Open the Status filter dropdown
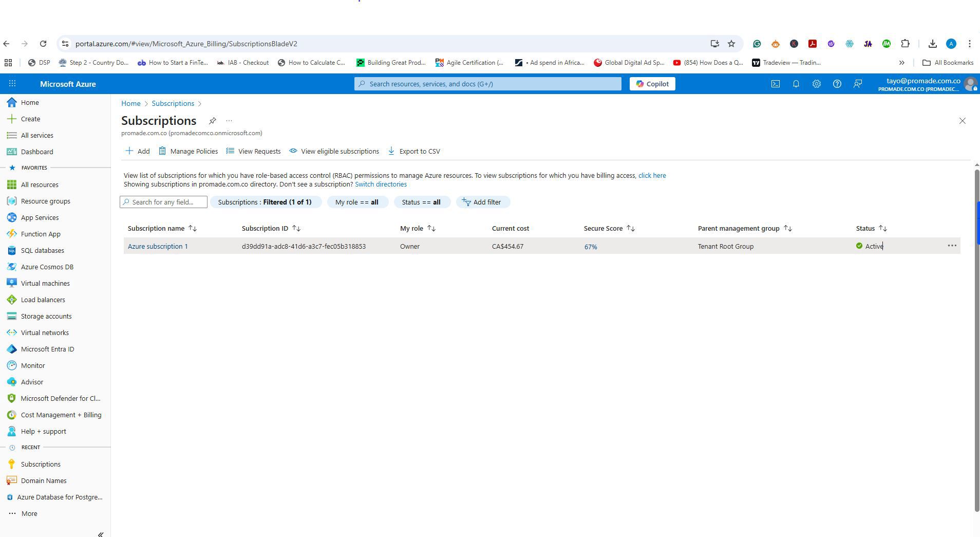This screenshot has height=537, width=980. tap(422, 202)
